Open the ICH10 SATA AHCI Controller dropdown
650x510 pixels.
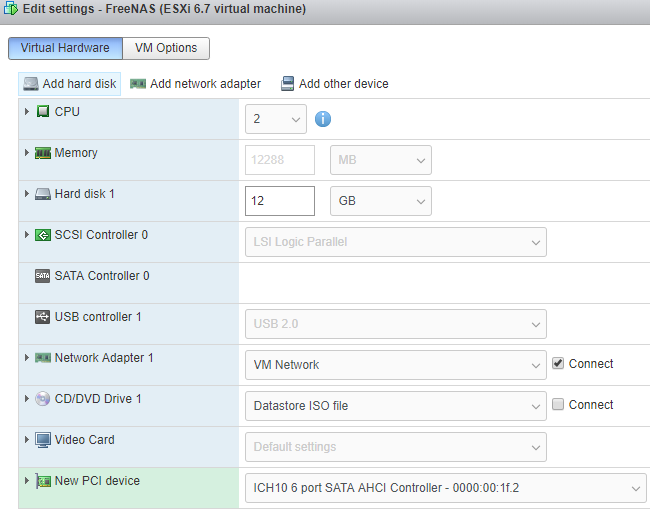446,488
